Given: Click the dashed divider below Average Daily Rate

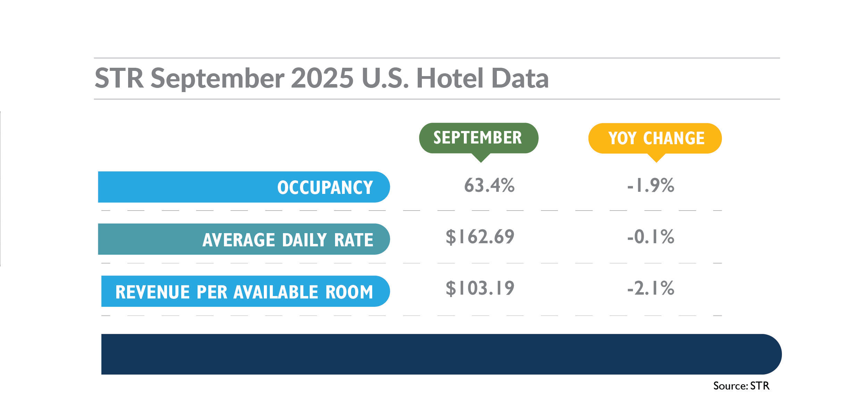Looking at the screenshot, I should (411, 263).
